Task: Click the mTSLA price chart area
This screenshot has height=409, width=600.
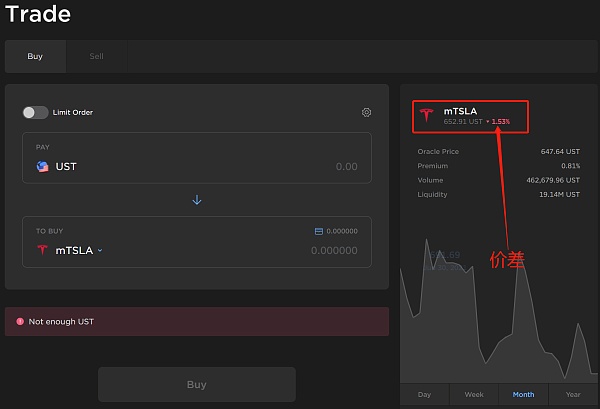Action: (x=499, y=310)
